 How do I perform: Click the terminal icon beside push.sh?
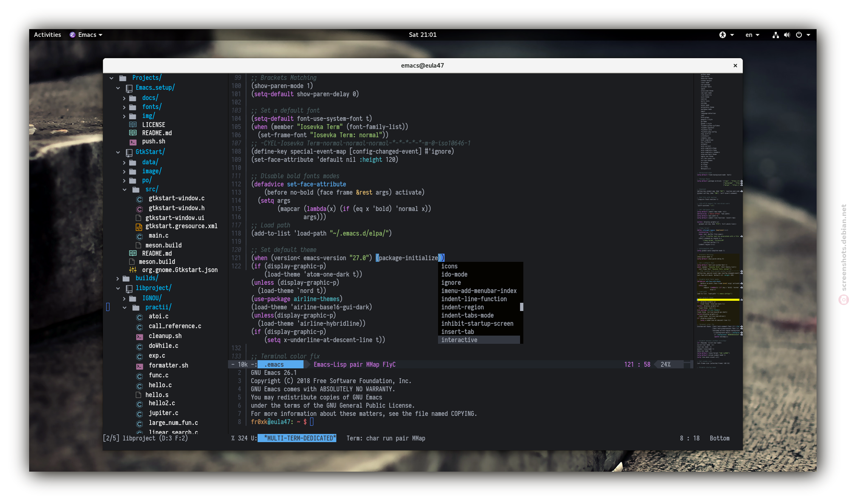(133, 142)
